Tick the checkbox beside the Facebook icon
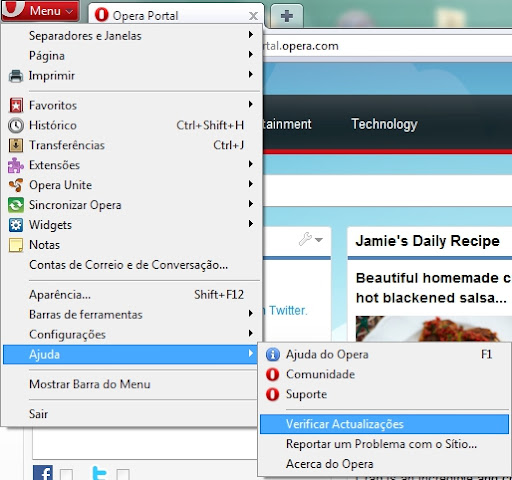512x480 pixels. pos(66,475)
